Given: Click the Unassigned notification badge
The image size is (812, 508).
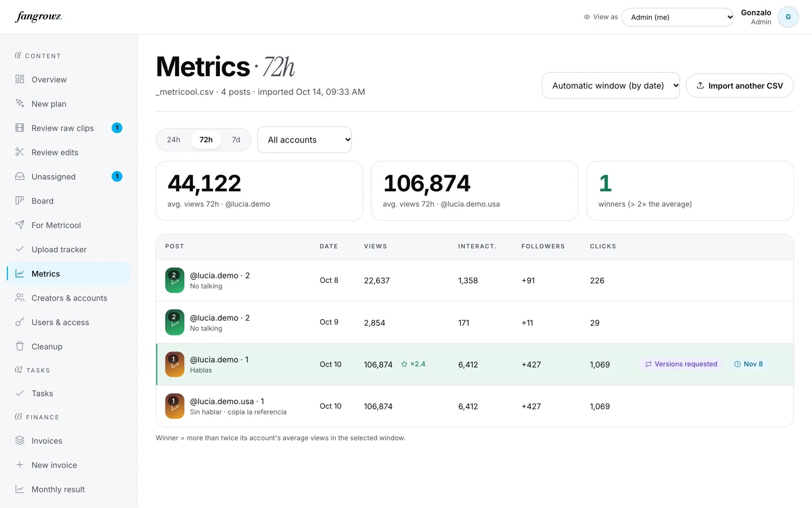Looking at the screenshot, I should coord(117,176).
